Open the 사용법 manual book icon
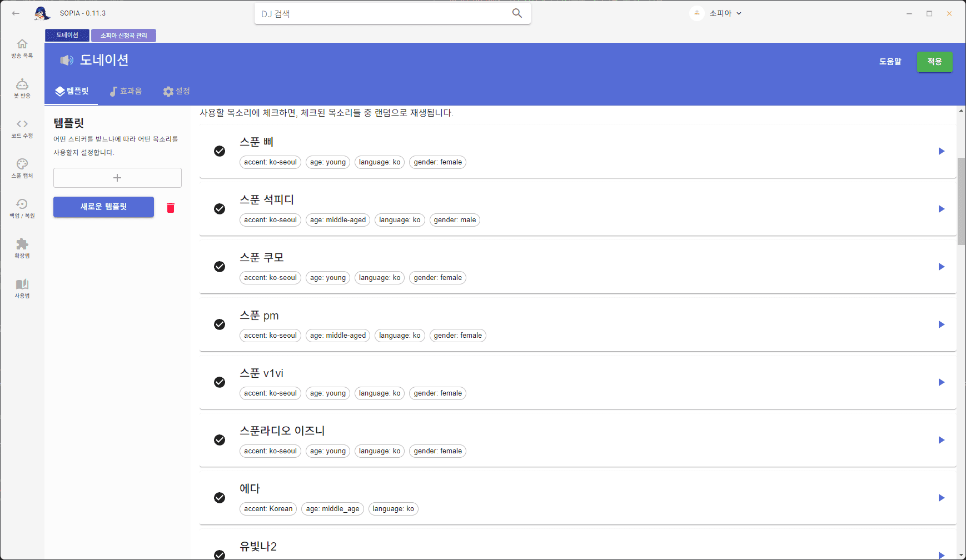 click(x=22, y=284)
